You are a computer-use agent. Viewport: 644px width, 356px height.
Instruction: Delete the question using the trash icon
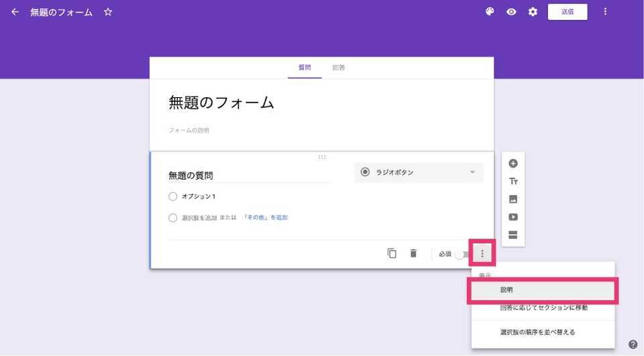point(414,253)
